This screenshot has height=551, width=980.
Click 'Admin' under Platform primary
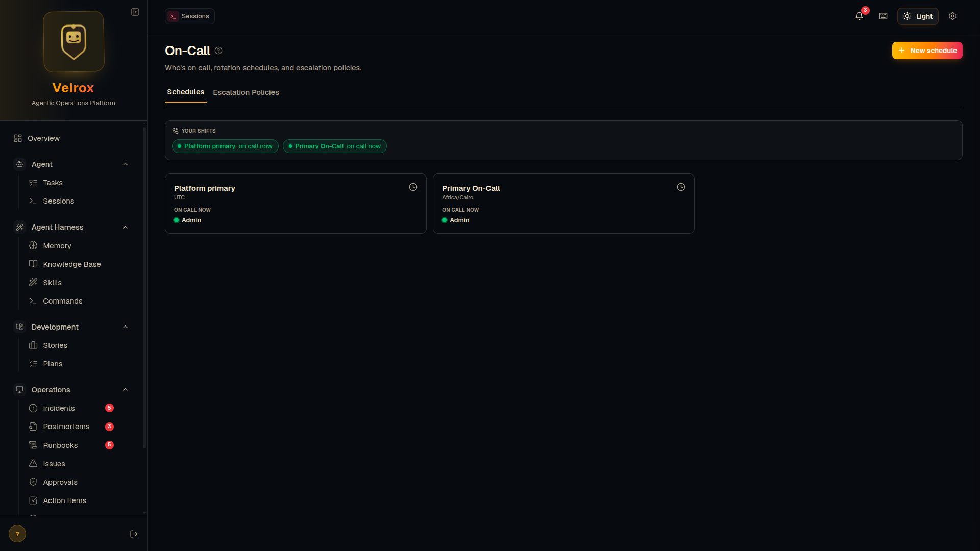191,220
